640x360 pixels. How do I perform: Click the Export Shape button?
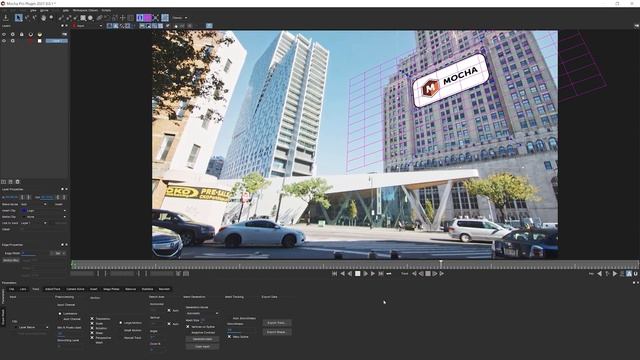tap(277, 332)
